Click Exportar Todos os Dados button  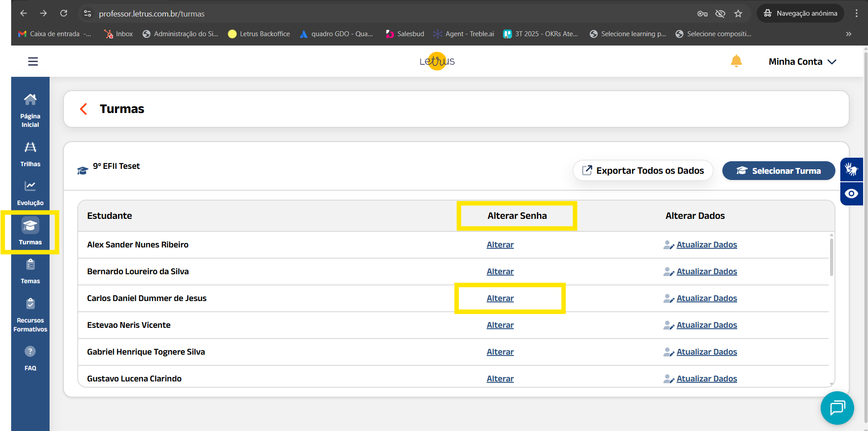[643, 171]
